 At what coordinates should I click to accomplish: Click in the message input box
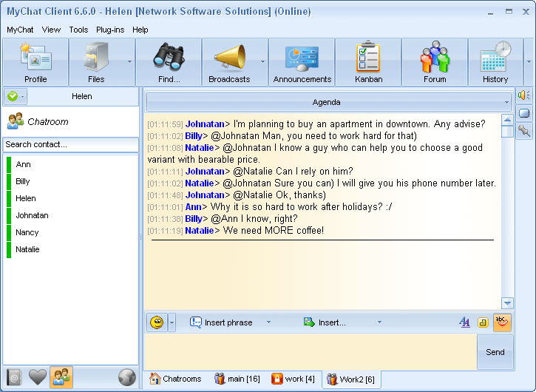[x=311, y=352]
